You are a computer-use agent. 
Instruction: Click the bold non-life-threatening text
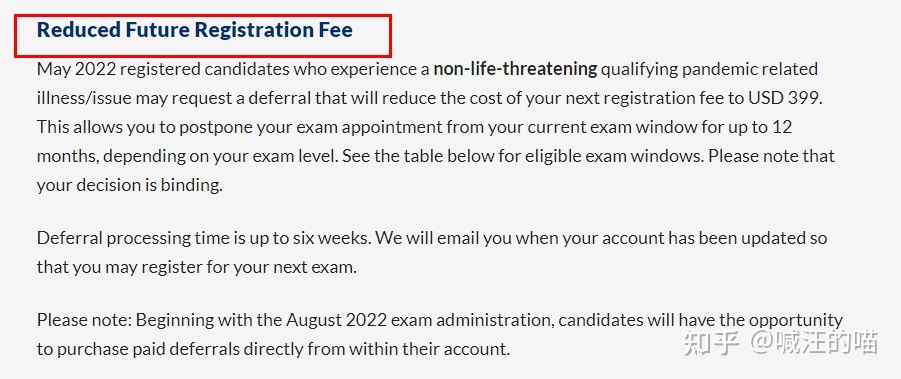[515, 69]
